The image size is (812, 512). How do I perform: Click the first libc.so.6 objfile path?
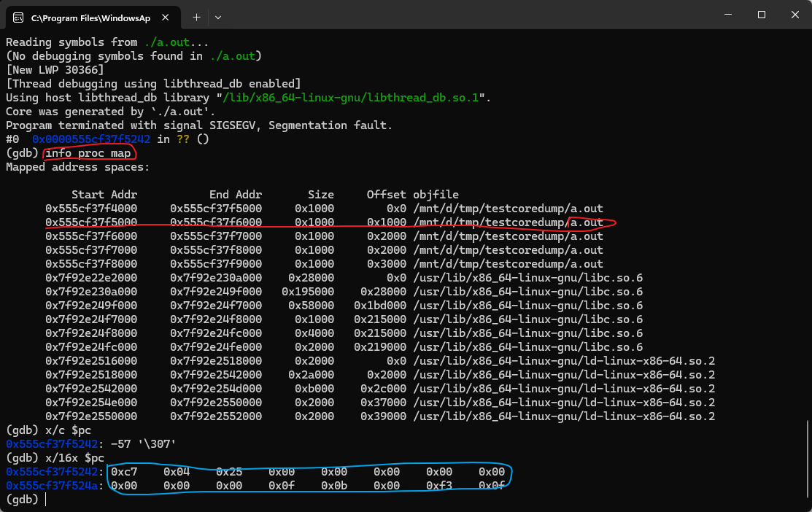pyautogui.click(x=527, y=278)
